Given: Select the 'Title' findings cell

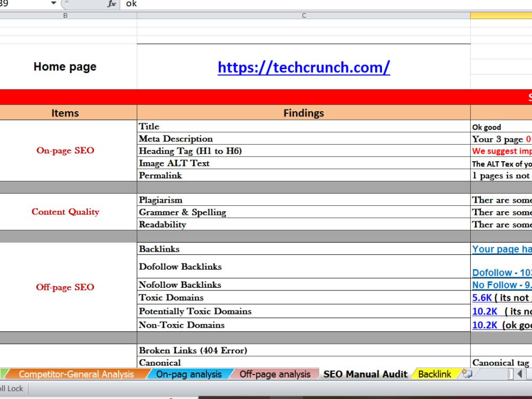Looking at the screenshot, I should pyautogui.click(x=304, y=126).
